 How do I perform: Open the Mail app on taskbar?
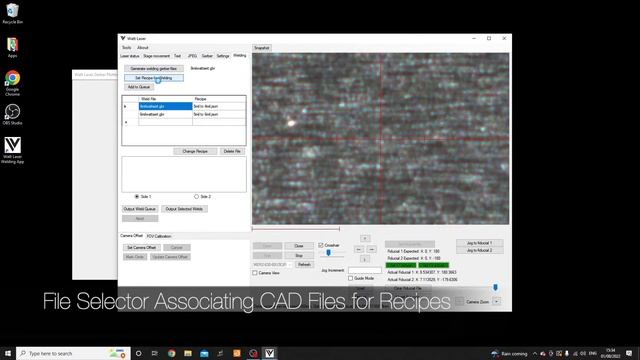[204, 353]
